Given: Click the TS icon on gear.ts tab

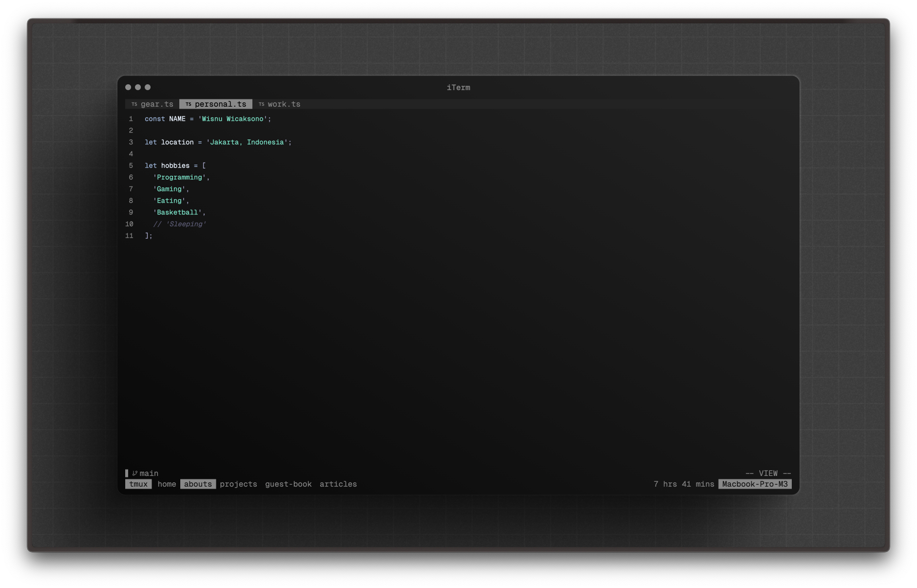Looking at the screenshot, I should (x=134, y=104).
